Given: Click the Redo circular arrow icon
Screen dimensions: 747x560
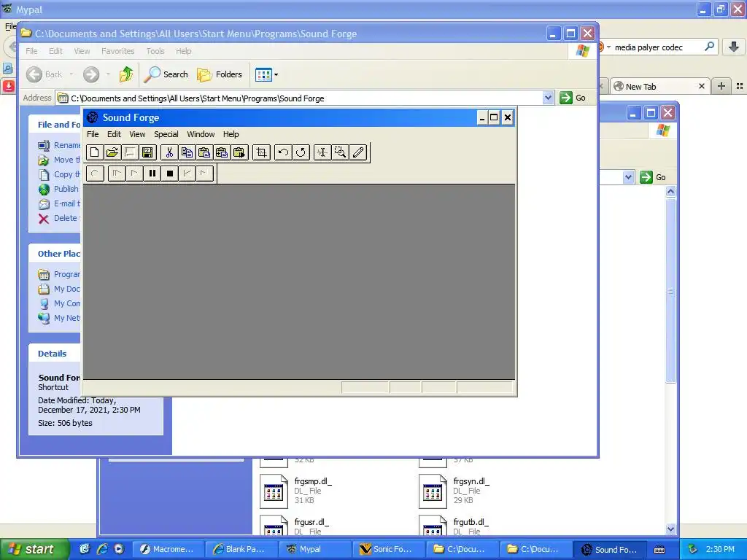Looking at the screenshot, I should click(x=301, y=152).
